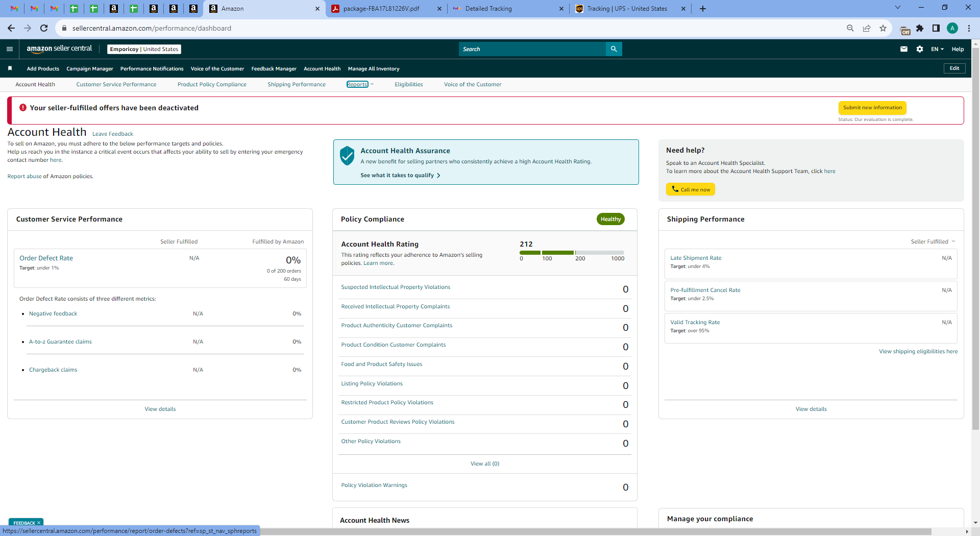
Task: Open the settings gear icon
Action: [x=920, y=49]
